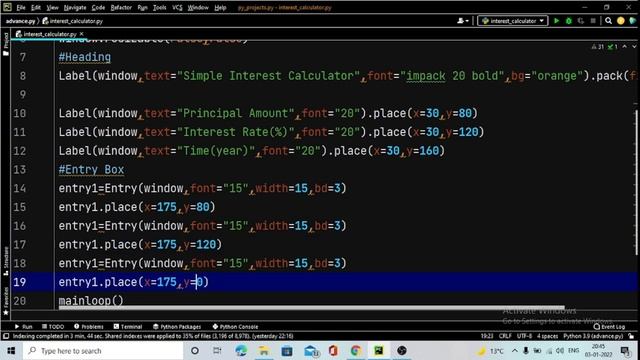This screenshot has height=360, width=640.
Task: Expand the interest_calculator run configuration dropdown
Action: click(x=513, y=21)
